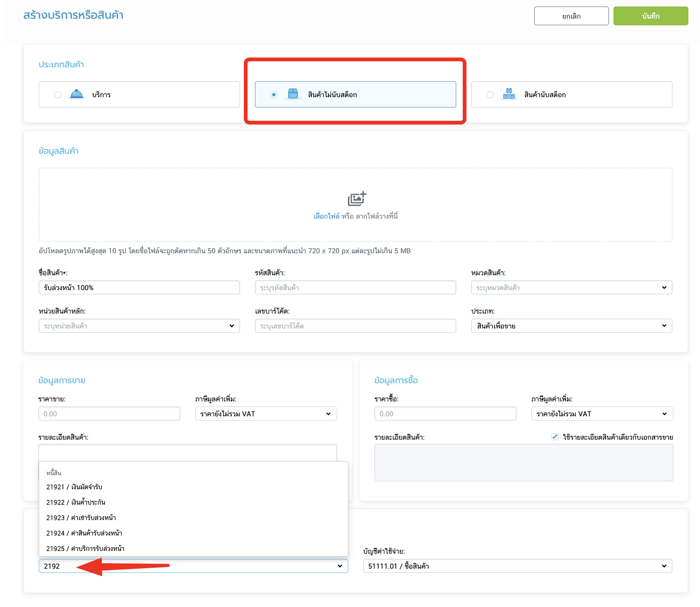Click the service bell icon for บริการ
Image resolution: width=700 pixels, height=607 pixels.
click(x=77, y=94)
